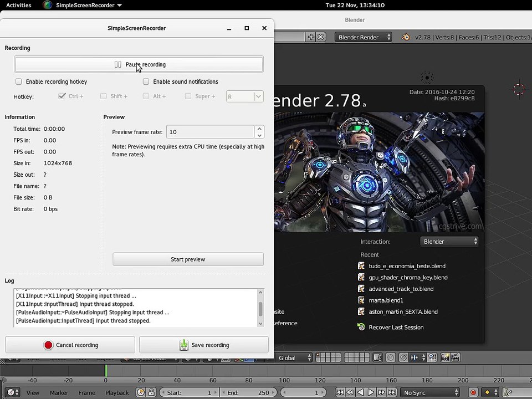Toggle use preview range clock icon
Image resolution: width=532 pixels, height=399 pixels.
pos(141,392)
